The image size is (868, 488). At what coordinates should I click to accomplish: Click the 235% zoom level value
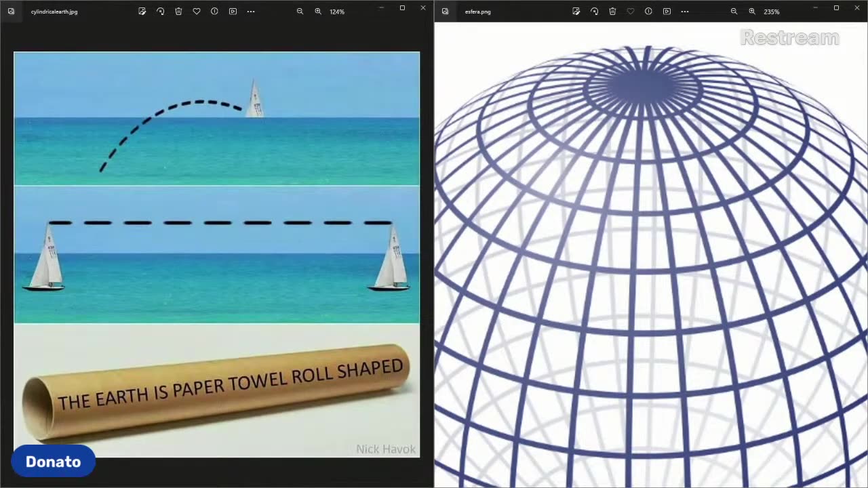pos(771,12)
